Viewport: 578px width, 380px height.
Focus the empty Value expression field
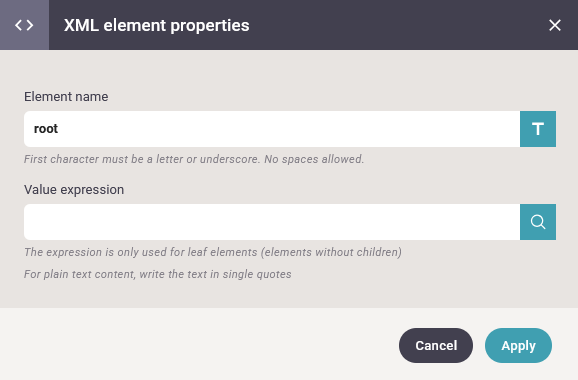(272, 222)
